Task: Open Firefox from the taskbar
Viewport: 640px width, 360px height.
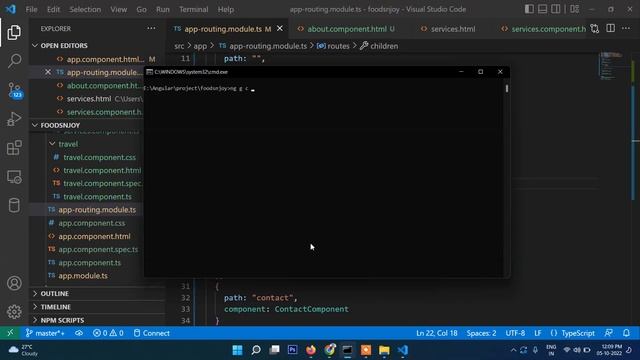Action: pyautogui.click(x=311, y=350)
